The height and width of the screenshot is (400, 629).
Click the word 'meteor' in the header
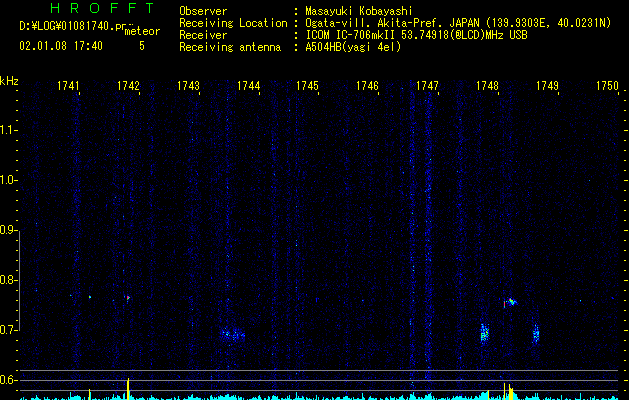pyautogui.click(x=142, y=31)
